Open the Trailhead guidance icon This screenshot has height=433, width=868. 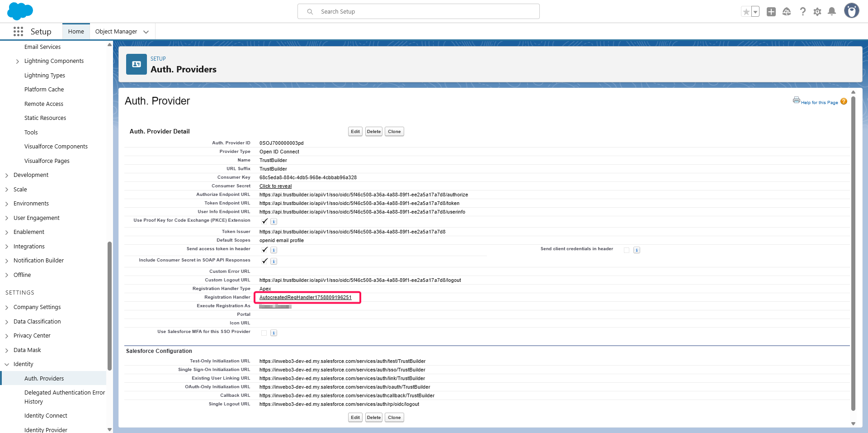pyautogui.click(x=787, y=12)
